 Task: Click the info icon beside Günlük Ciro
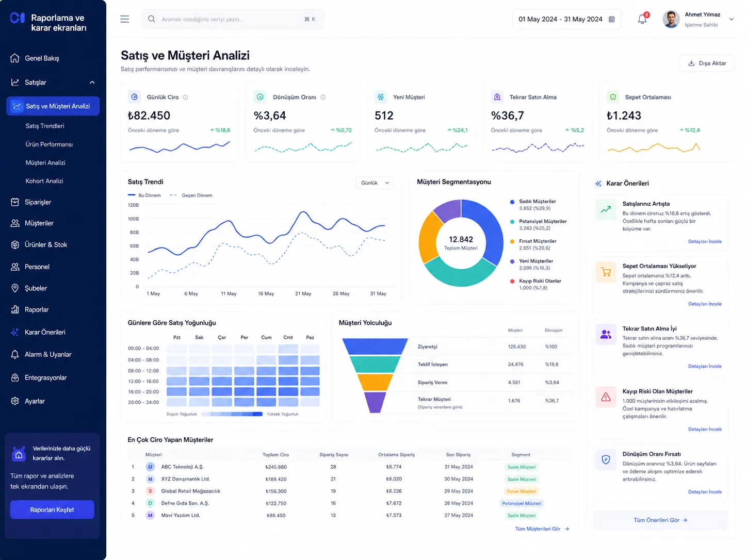click(185, 97)
